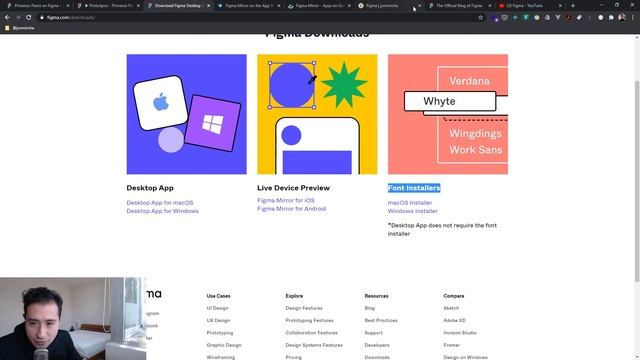Close the Figma YouTube tab
Viewport: 640px width, 360px height.
point(560,6)
